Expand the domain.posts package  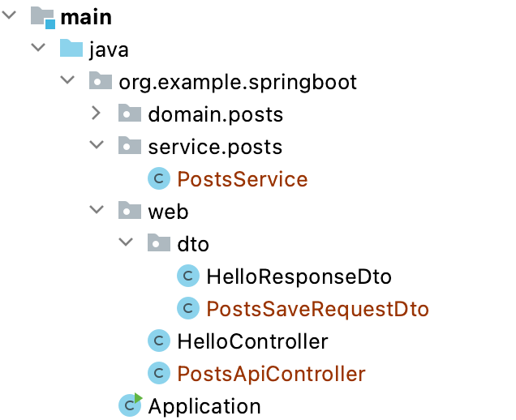point(96,113)
